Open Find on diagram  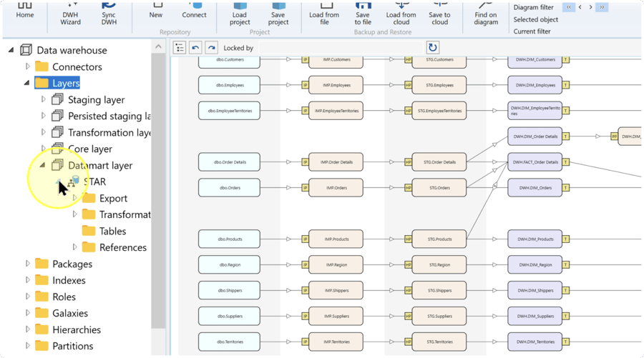[486, 13]
